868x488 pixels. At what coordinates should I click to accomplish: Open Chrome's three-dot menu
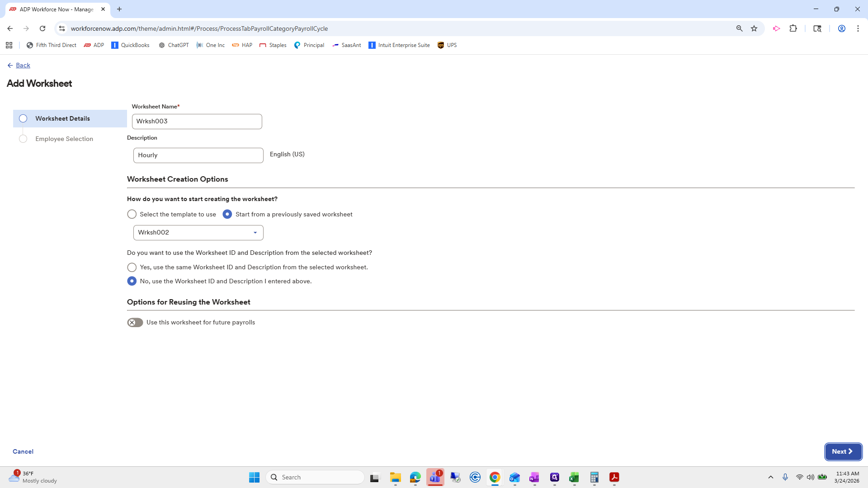[x=858, y=28]
